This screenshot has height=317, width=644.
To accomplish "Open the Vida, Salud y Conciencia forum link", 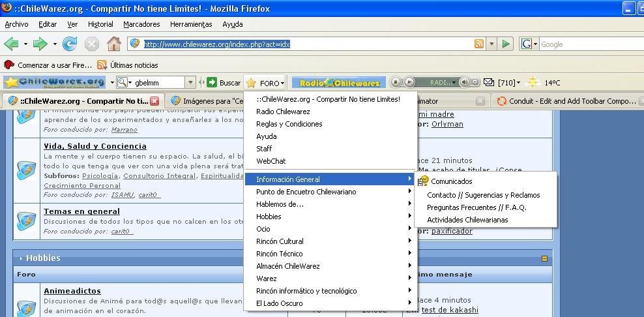I will tap(95, 146).
